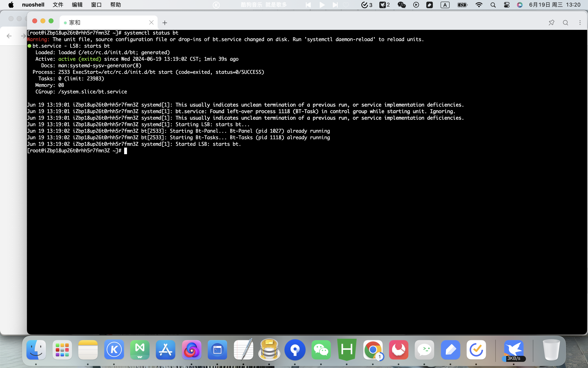Open Control Center
Viewport: 588px width, 368px height.
coord(507,5)
